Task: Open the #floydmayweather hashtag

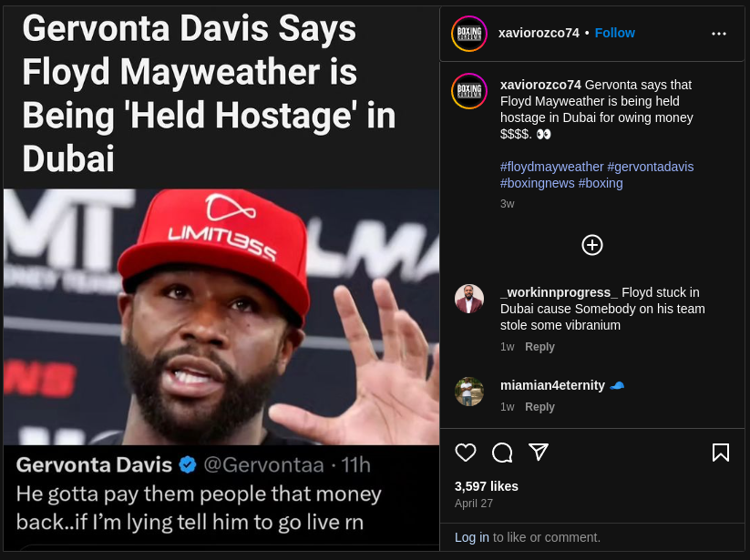Action: [x=551, y=167]
